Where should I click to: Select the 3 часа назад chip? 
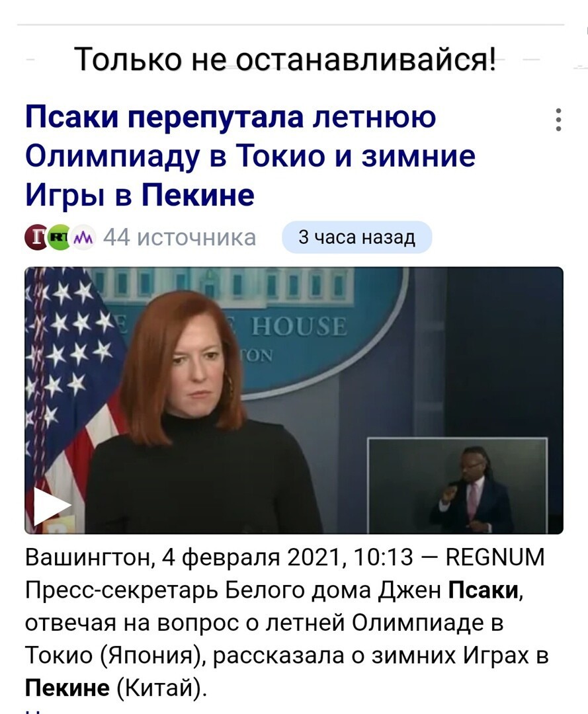pos(357,237)
